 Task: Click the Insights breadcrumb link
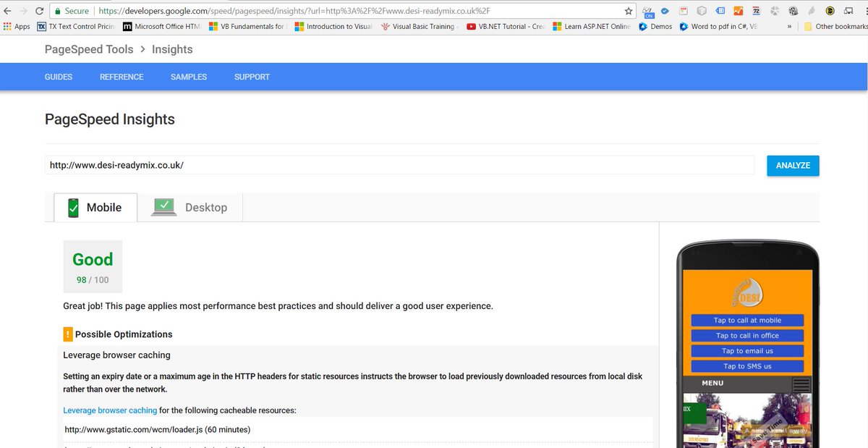[x=172, y=49]
